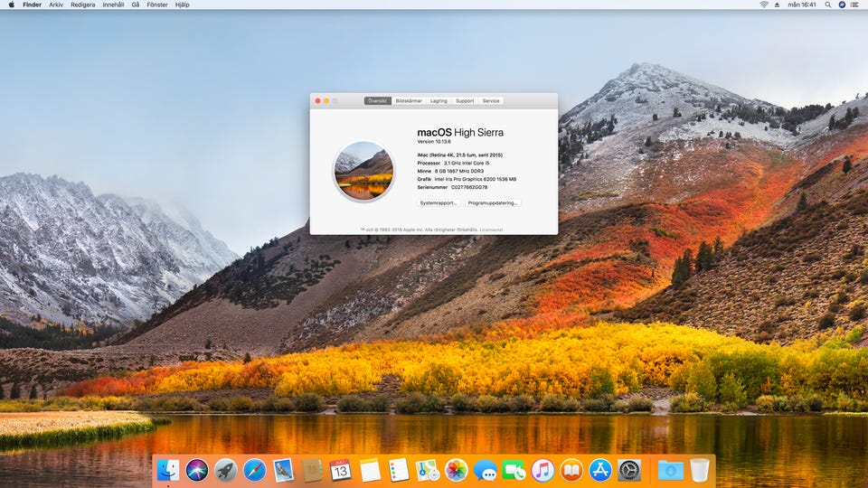Open Notification Center list icon
Screen dimensions: 868x488
pos(855,5)
